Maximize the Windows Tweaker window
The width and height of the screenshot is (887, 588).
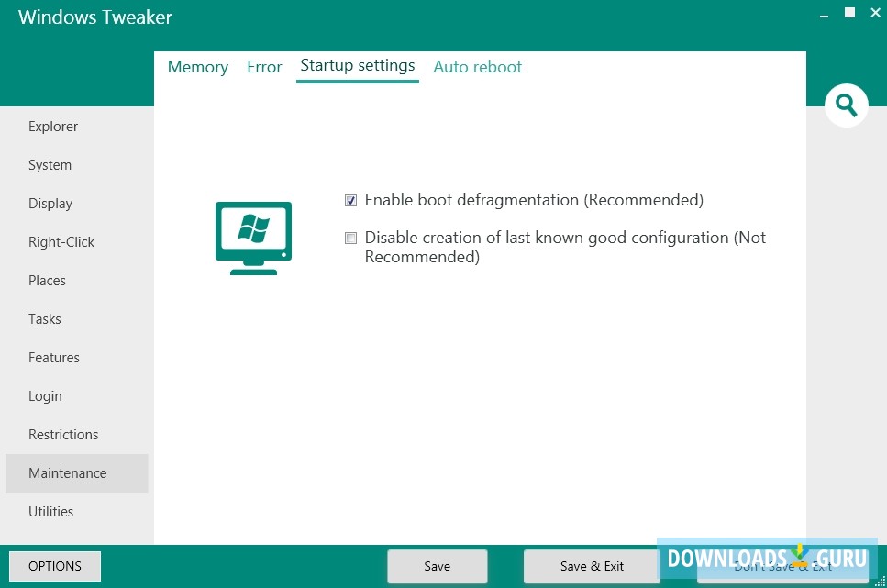pos(849,13)
